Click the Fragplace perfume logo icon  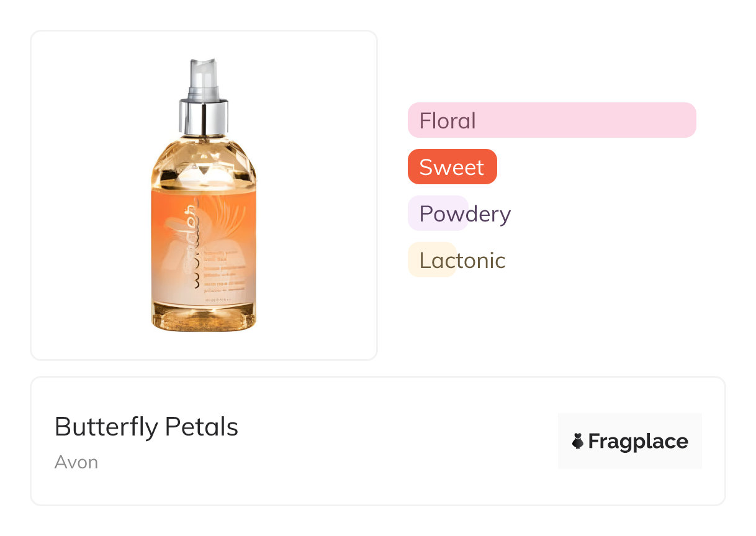(x=578, y=441)
